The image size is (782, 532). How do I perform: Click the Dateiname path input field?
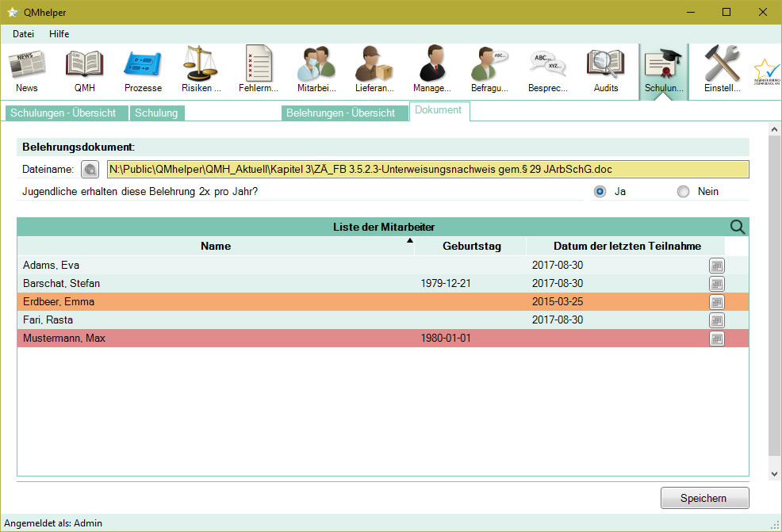(427, 170)
